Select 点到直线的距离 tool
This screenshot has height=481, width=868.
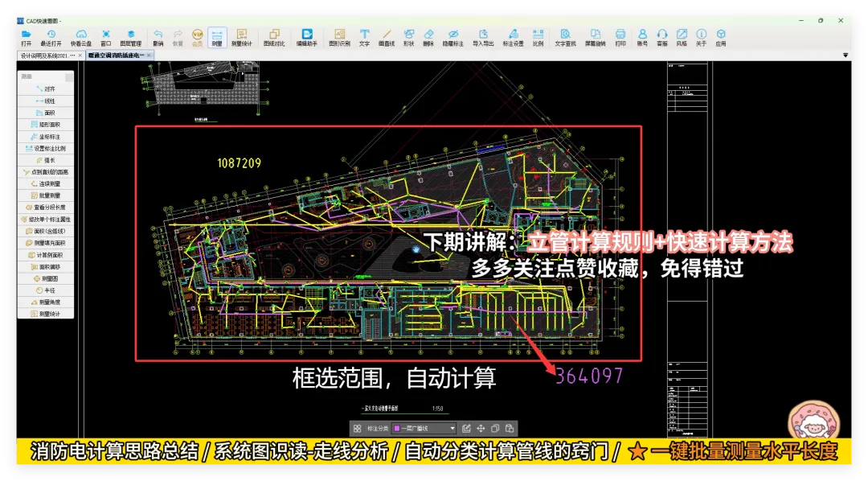tap(45, 172)
